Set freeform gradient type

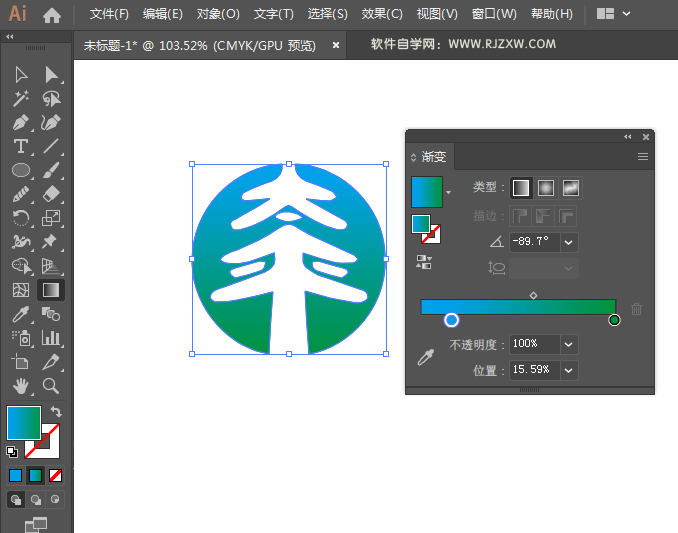point(571,188)
